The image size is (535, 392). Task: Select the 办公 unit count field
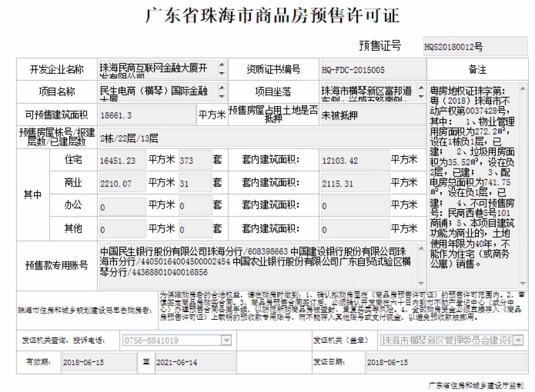point(195,206)
